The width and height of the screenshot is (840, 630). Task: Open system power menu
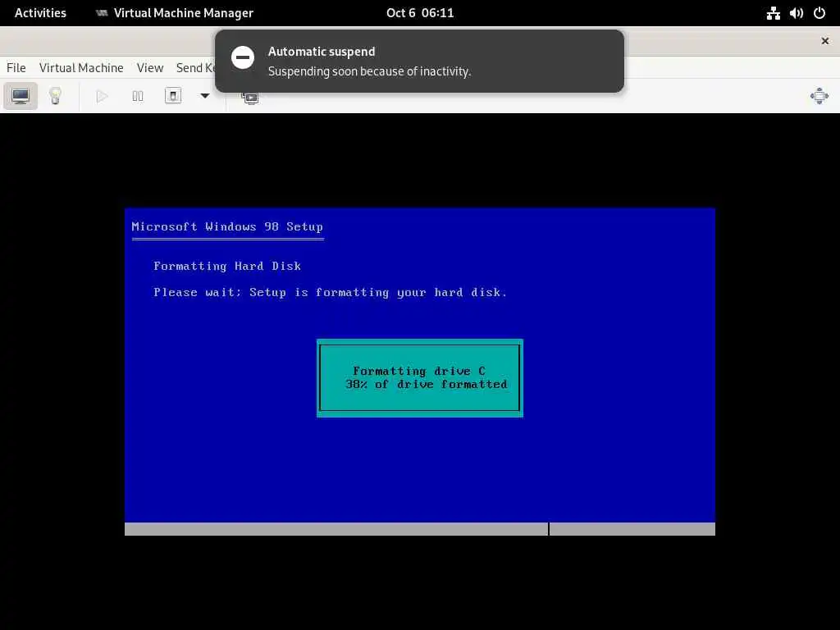pos(819,13)
